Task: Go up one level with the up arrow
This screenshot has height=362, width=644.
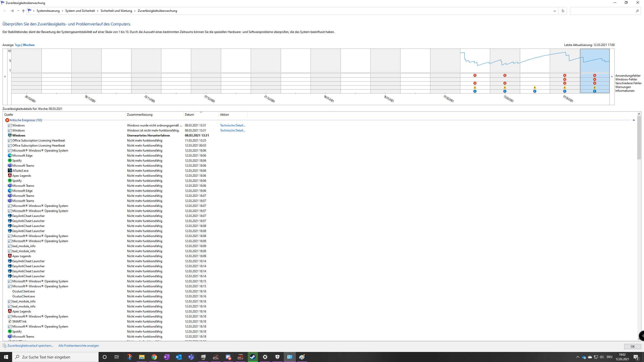Action: coord(23,11)
